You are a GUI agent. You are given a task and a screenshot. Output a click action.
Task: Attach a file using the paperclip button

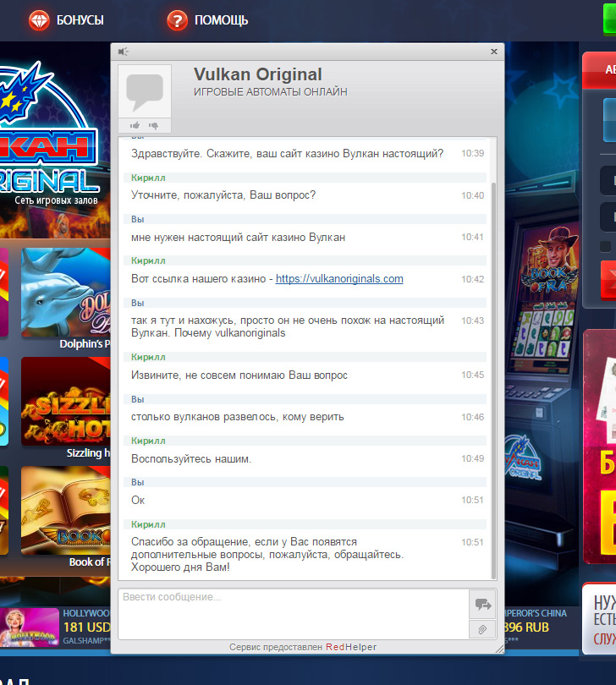(x=482, y=629)
